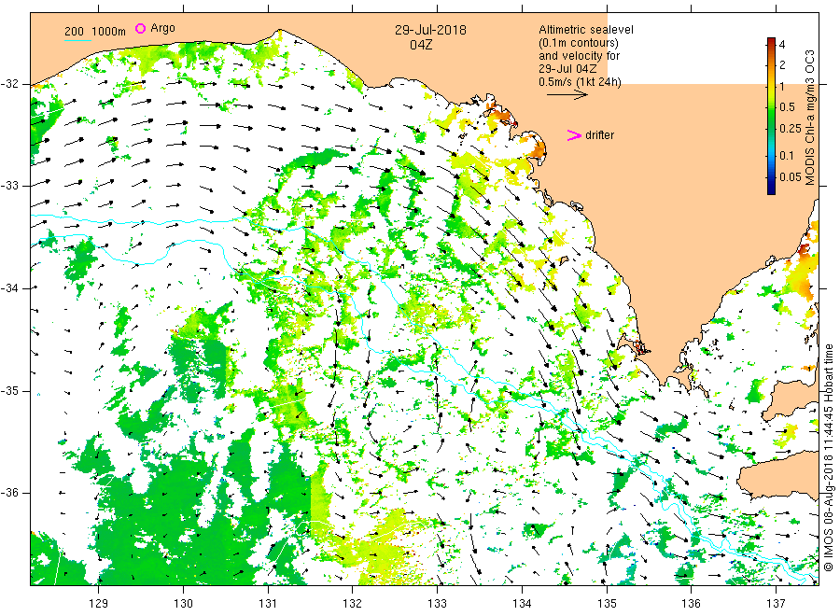Click the longitude axis label 134
The height and width of the screenshot is (616, 840).
coord(522,604)
